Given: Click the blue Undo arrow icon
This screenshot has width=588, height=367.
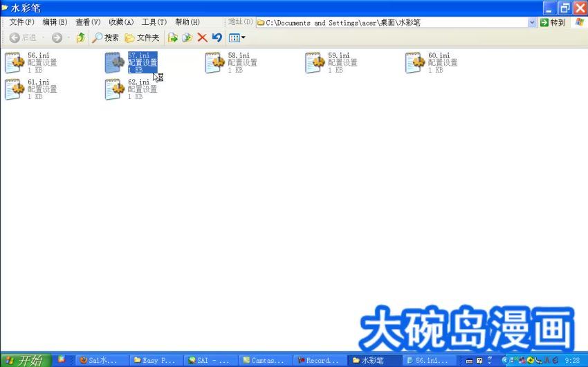Looking at the screenshot, I should [217, 38].
